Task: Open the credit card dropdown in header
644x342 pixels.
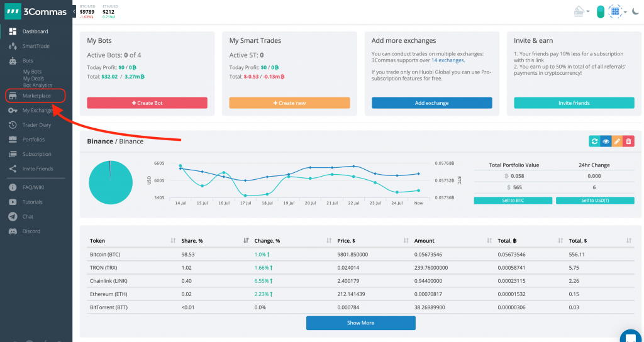Action: [x=582, y=11]
